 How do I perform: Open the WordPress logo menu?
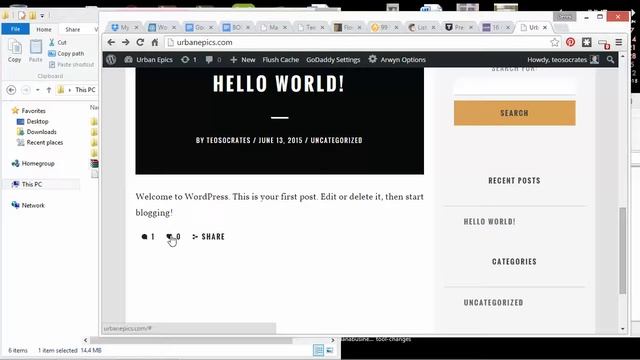pos(111,60)
